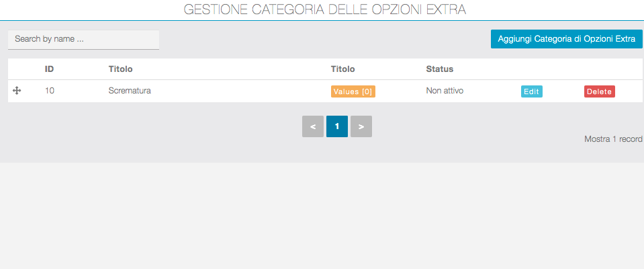Screen dimensions: 644x269
Task: Click the Titolo header above Values badge
Action: tap(342, 69)
